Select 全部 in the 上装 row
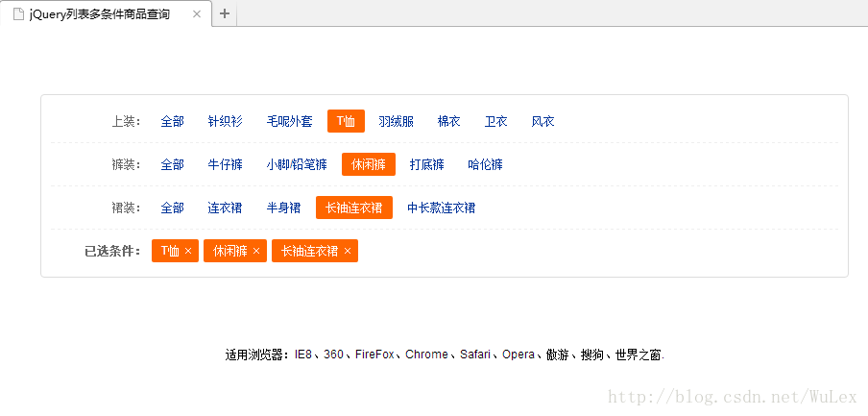 click(173, 121)
